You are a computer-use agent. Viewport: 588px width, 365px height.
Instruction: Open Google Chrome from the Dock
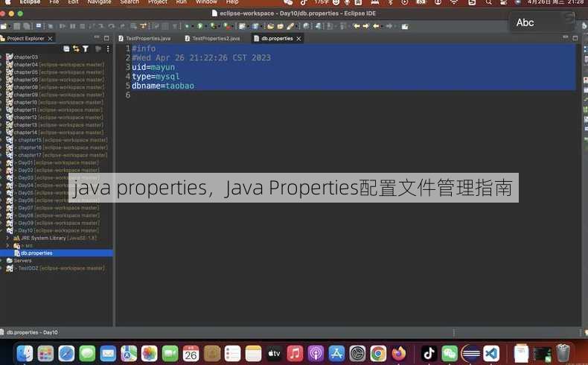(378, 353)
